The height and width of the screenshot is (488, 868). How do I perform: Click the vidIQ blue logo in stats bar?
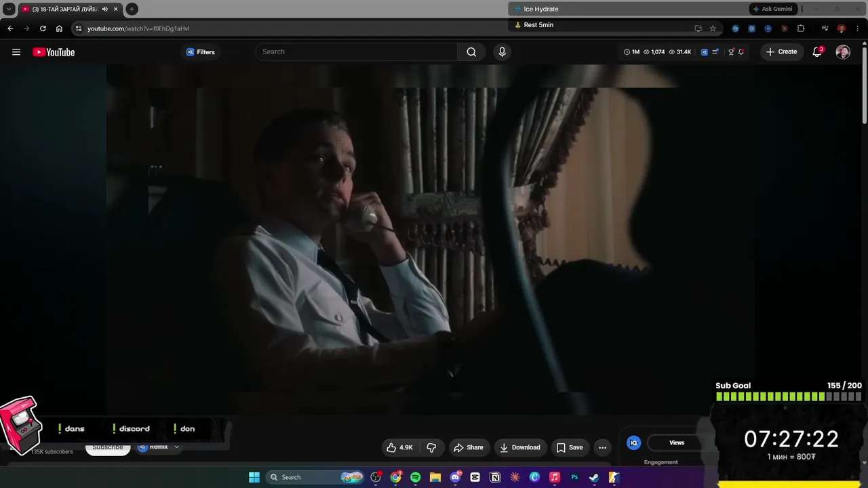705,52
